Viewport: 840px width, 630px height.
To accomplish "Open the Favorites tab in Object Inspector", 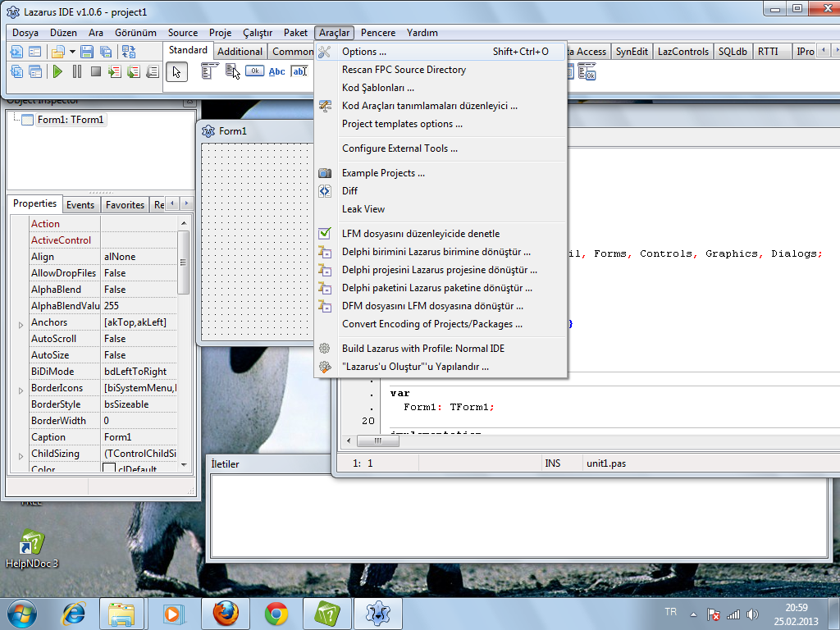I will point(125,204).
